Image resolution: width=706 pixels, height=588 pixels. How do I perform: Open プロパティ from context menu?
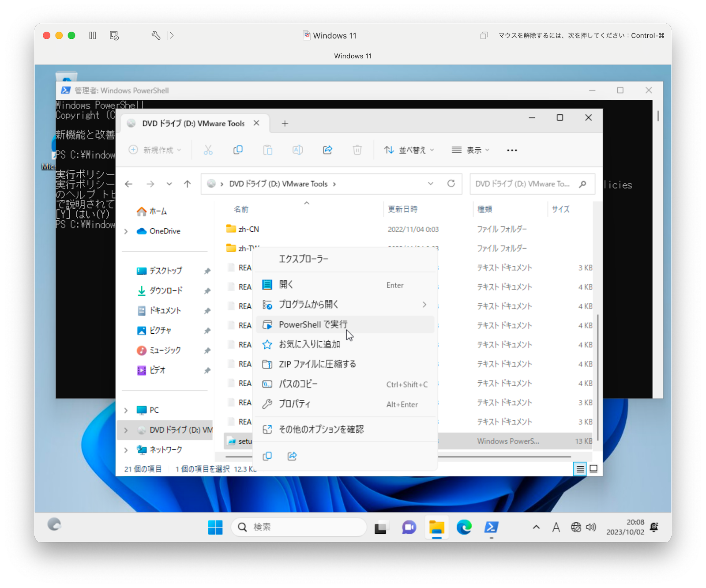[345, 404]
